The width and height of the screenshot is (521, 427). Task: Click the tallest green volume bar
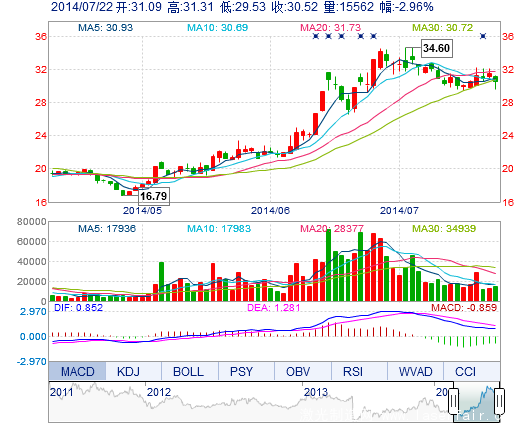coord(328,265)
